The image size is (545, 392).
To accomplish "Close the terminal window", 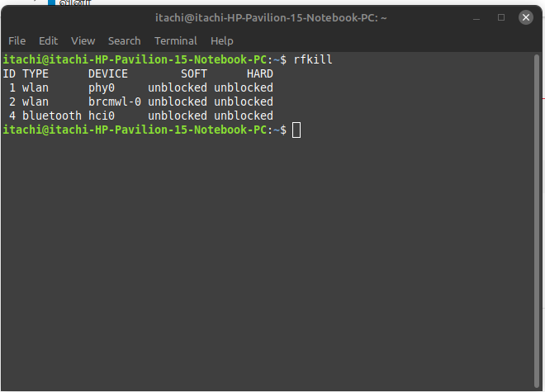I will [526, 17].
